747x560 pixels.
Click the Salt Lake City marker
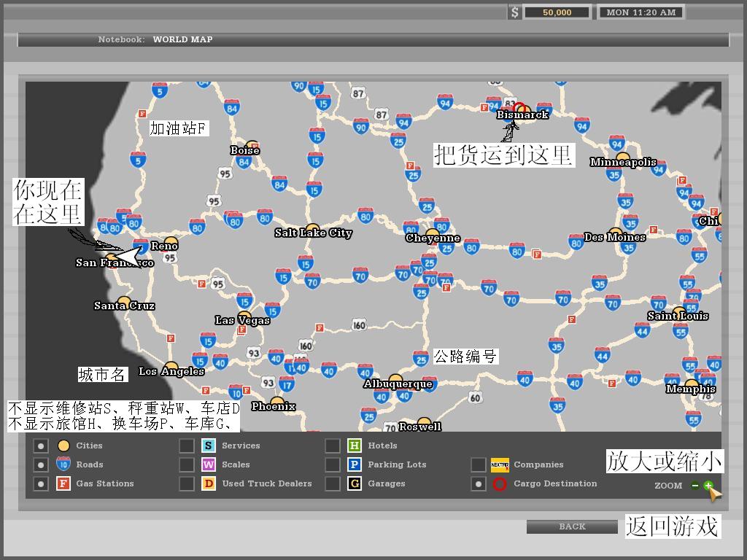(312, 229)
